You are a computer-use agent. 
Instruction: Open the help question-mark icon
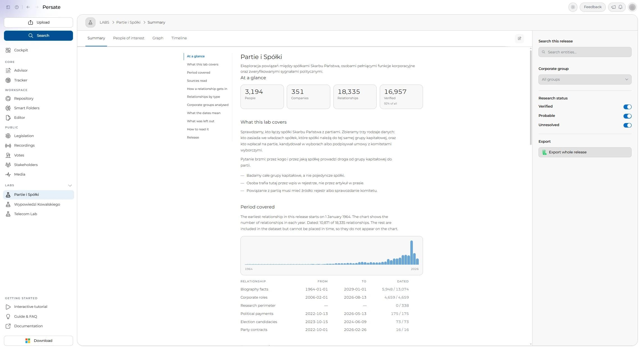click(17, 7)
